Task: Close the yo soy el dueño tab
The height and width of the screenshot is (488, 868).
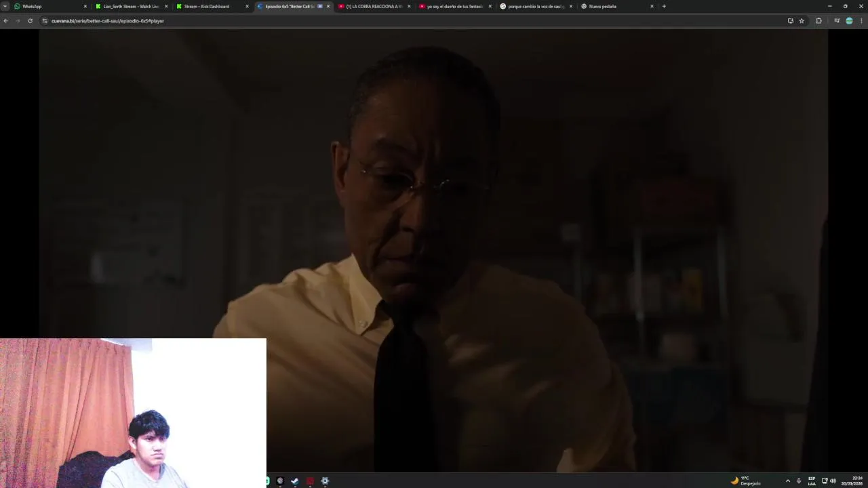Action: pyautogui.click(x=490, y=6)
